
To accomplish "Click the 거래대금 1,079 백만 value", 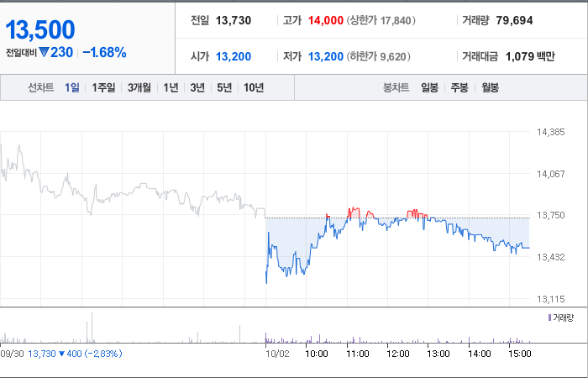I will tap(530, 56).
